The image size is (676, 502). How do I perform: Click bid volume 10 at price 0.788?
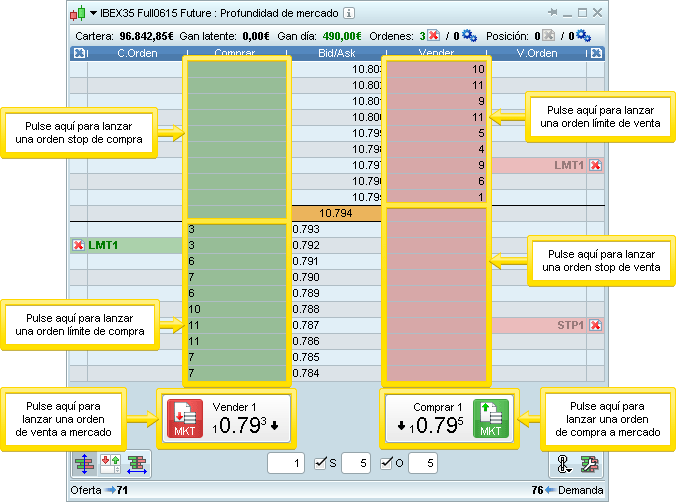point(237,309)
